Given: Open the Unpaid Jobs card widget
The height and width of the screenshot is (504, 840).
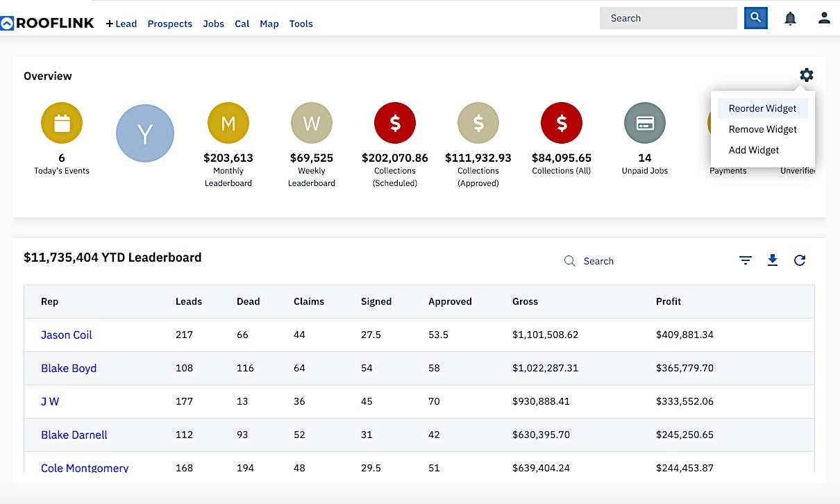Looking at the screenshot, I should [x=645, y=122].
